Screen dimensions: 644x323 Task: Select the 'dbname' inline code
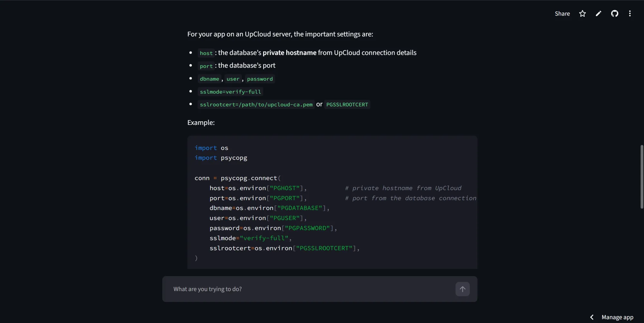tap(209, 79)
